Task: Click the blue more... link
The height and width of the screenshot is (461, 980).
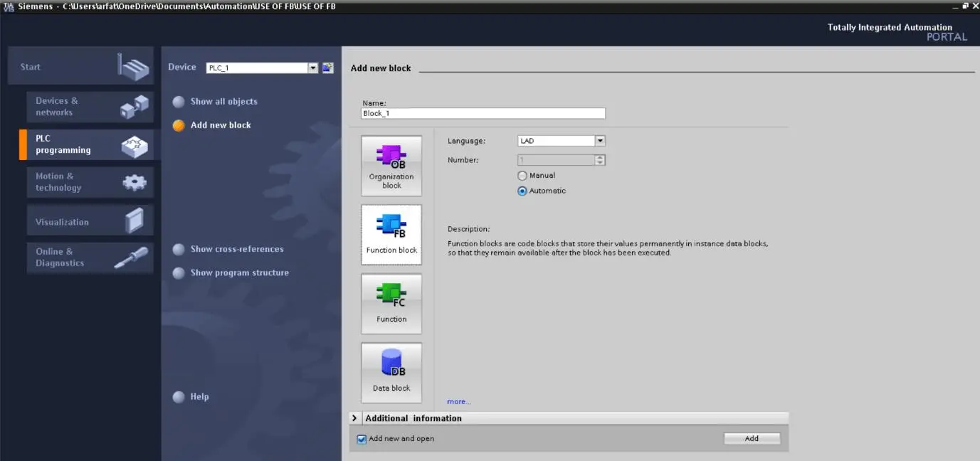Action: point(459,402)
